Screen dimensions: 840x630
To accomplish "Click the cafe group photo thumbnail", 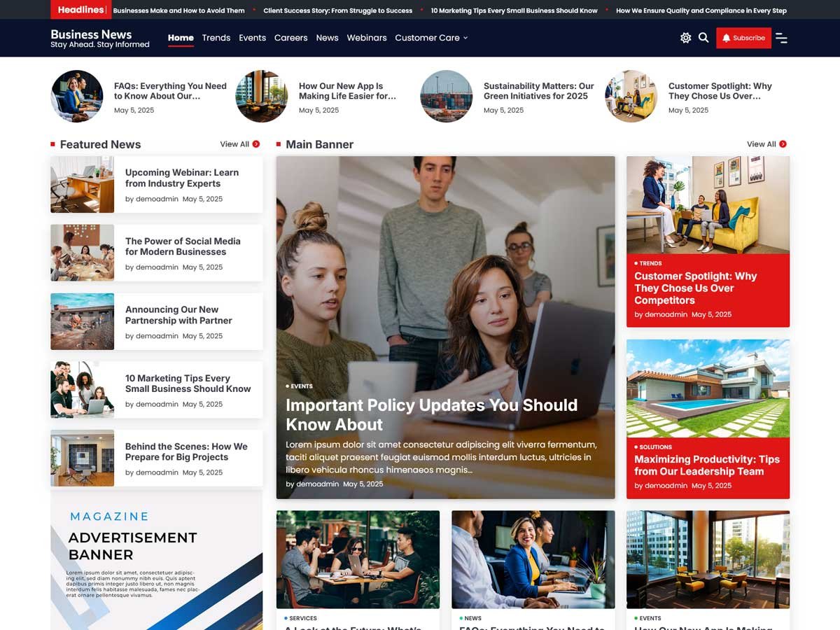I will coord(358,559).
